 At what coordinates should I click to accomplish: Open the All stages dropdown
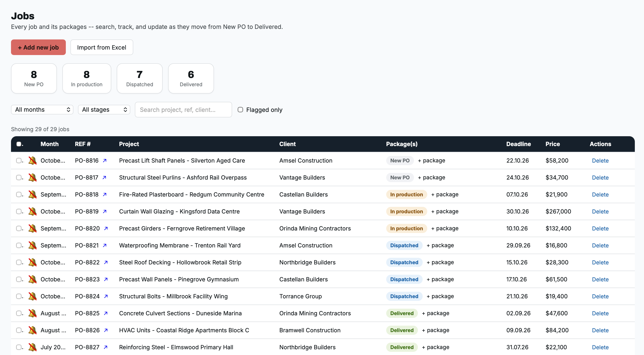click(104, 110)
